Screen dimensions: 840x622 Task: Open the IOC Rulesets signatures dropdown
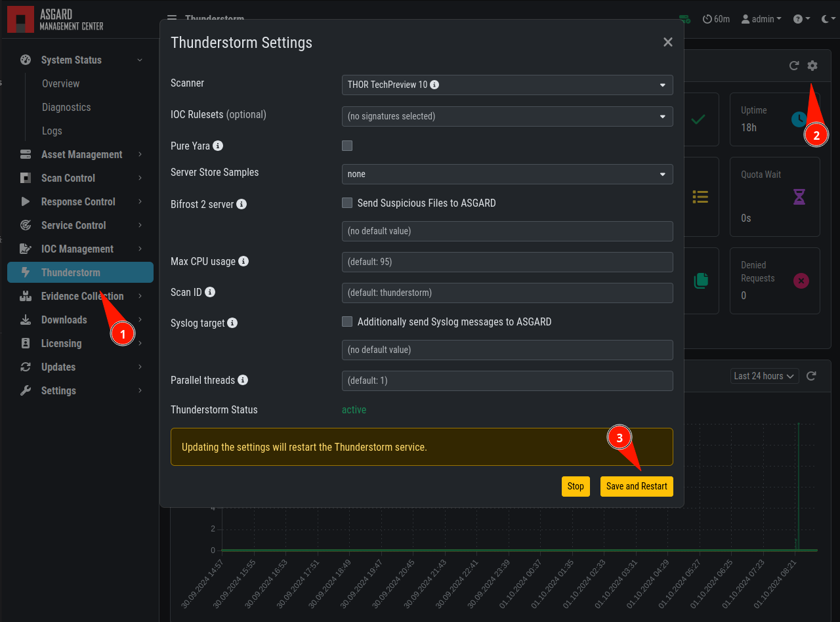(x=507, y=116)
